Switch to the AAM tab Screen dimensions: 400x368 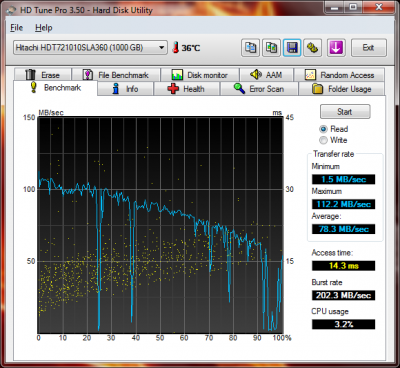pos(267,75)
